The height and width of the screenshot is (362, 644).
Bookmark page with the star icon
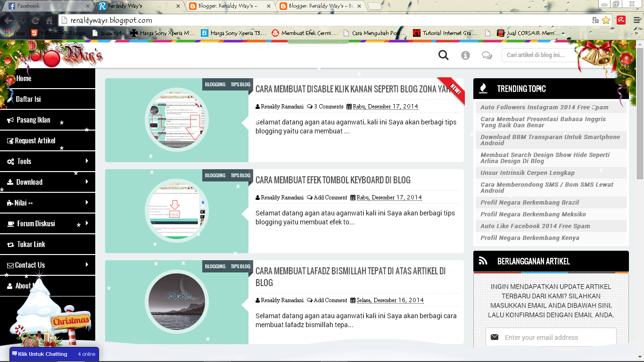[606, 20]
